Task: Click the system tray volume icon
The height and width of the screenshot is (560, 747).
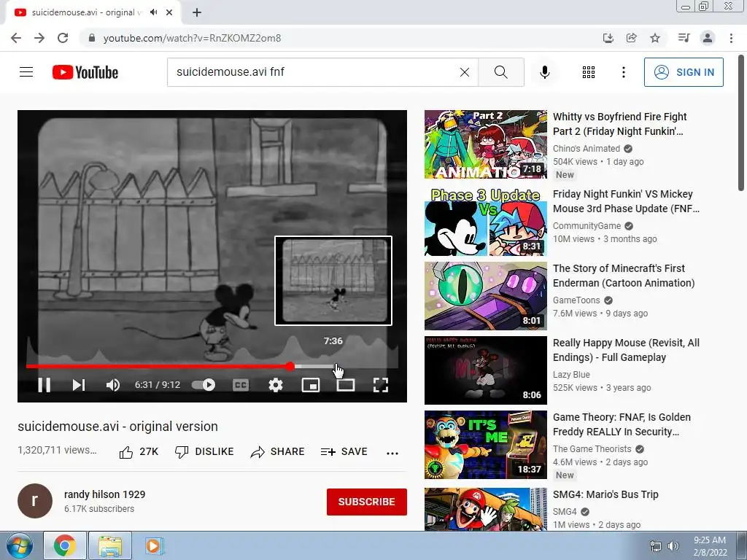Action: pyautogui.click(x=673, y=546)
